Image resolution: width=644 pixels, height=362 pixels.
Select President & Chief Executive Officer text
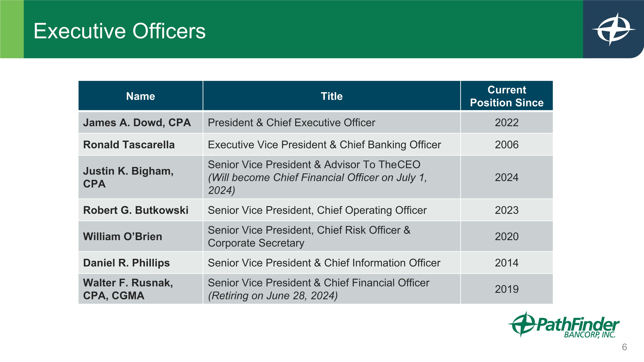[x=292, y=123]
